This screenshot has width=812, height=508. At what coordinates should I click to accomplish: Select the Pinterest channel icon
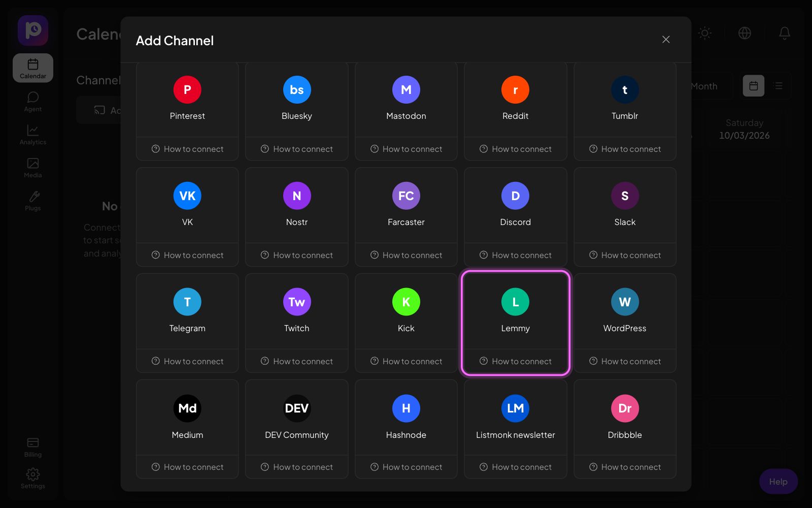point(187,90)
